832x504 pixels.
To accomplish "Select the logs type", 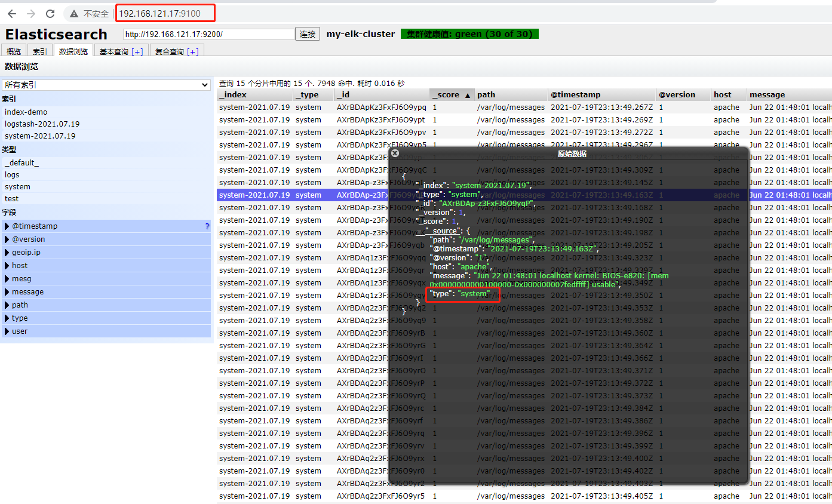I will coord(106,174).
